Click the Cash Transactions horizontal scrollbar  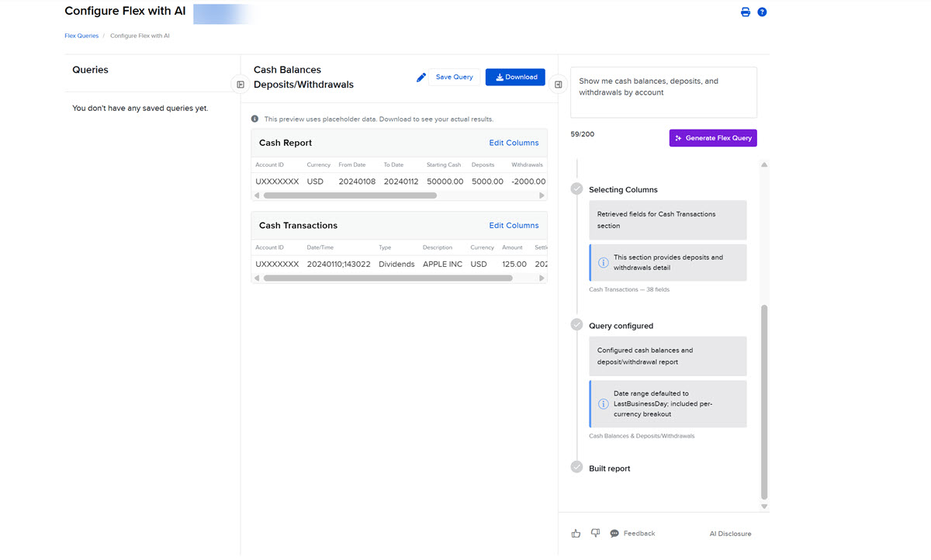388,278
